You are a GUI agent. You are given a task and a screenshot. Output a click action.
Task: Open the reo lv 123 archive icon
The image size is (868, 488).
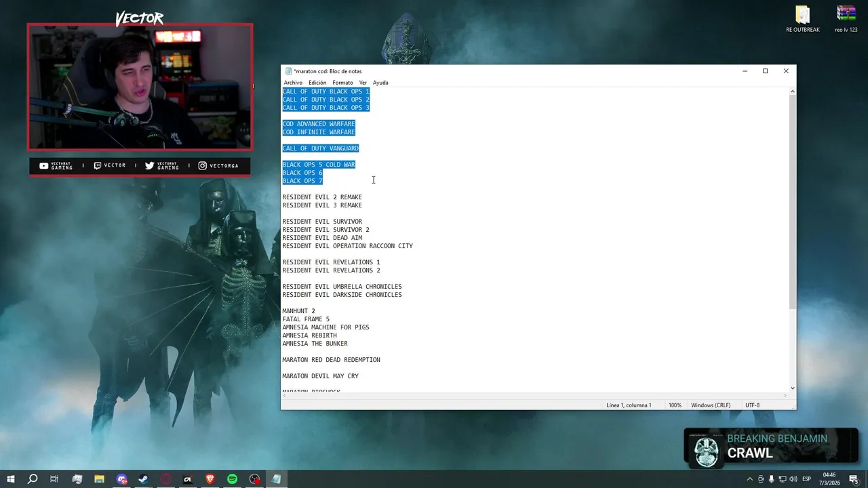click(x=846, y=19)
